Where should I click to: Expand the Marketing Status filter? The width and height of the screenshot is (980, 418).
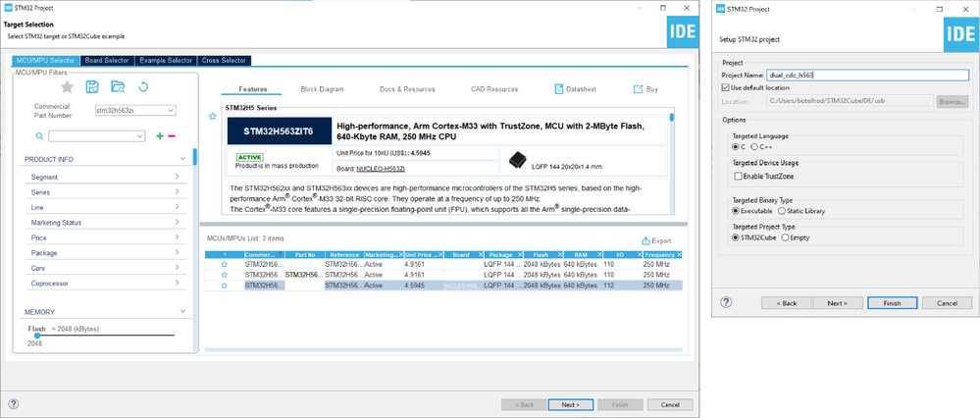click(178, 223)
